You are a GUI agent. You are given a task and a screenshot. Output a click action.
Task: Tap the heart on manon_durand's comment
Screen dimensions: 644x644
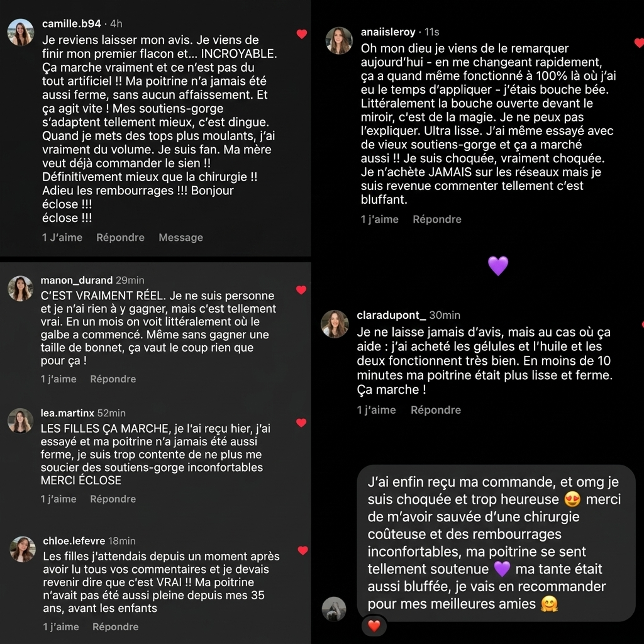tap(301, 290)
